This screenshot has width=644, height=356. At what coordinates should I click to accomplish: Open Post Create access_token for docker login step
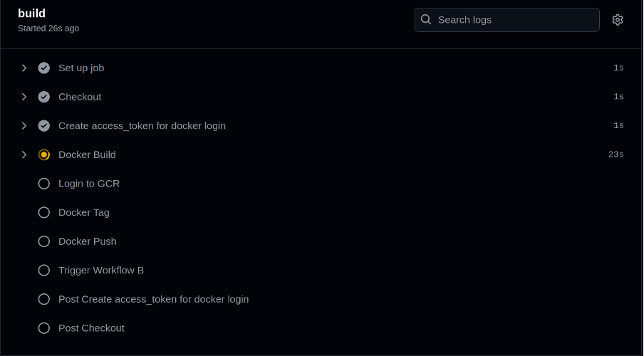(153, 299)
